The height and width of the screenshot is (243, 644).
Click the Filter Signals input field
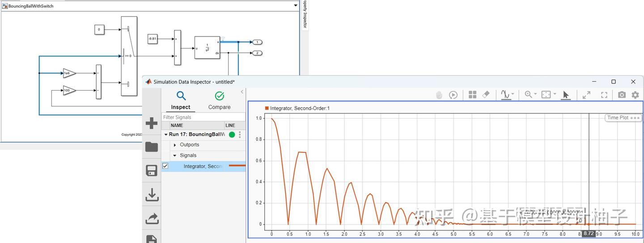click(203, 117)
